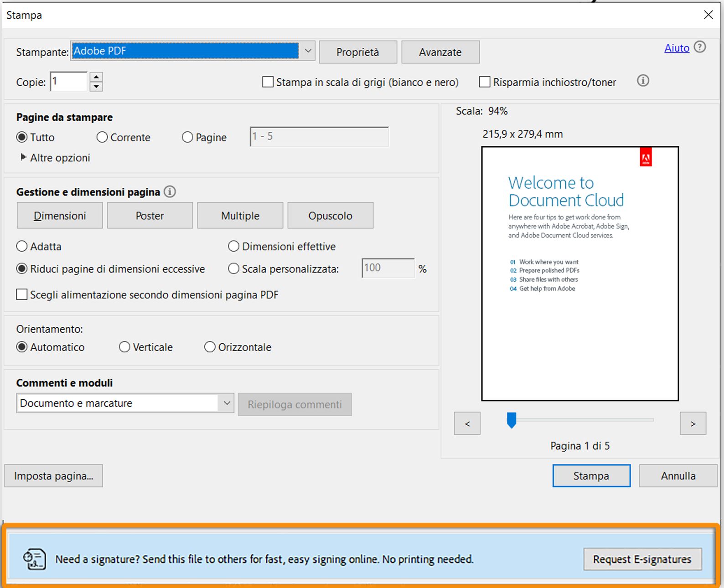Check Scegli alimentazione secondo dimensioni pagina PDF

click(x=21, y=294)
